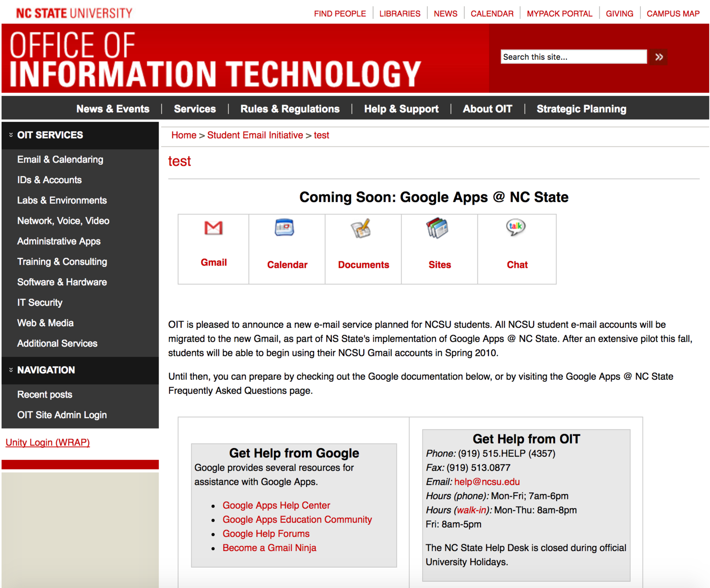Open the News & Events menu
The image size is (710, 588).
click(x=113, y=109)
